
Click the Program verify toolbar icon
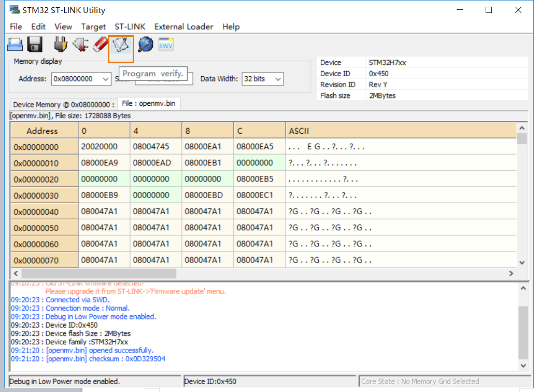click(120, 45)
